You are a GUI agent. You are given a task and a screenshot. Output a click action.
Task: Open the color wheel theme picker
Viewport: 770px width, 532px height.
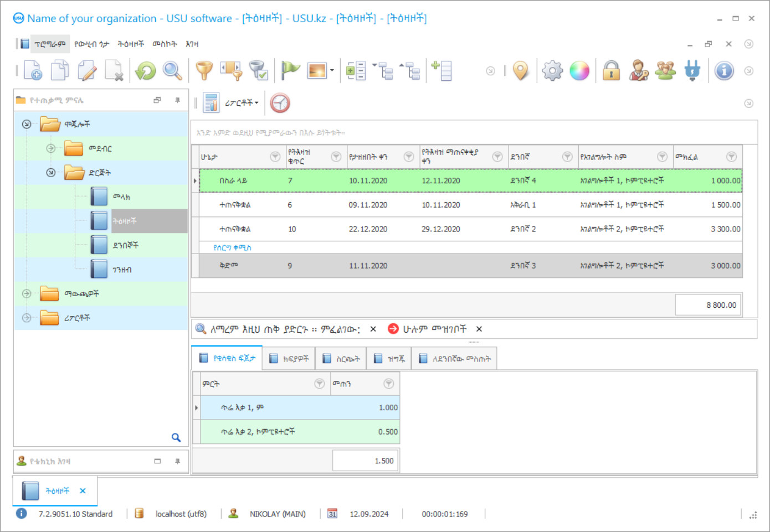click(579, 71)
